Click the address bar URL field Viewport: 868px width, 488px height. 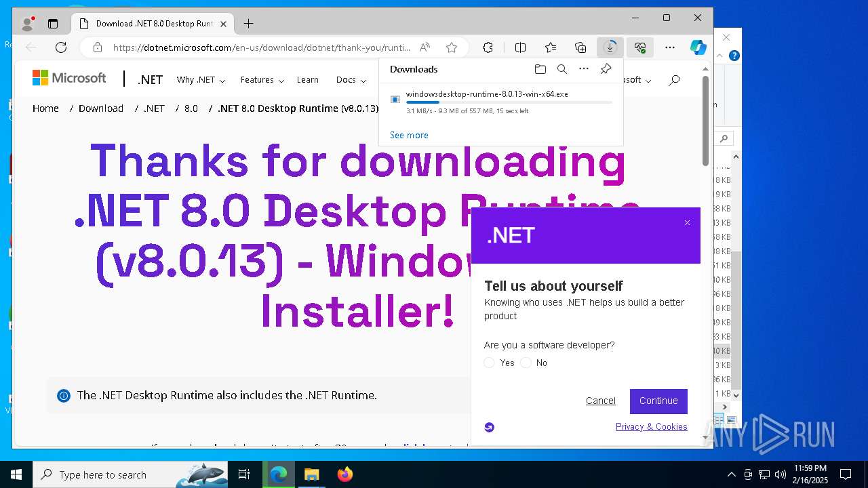[261, 47]
